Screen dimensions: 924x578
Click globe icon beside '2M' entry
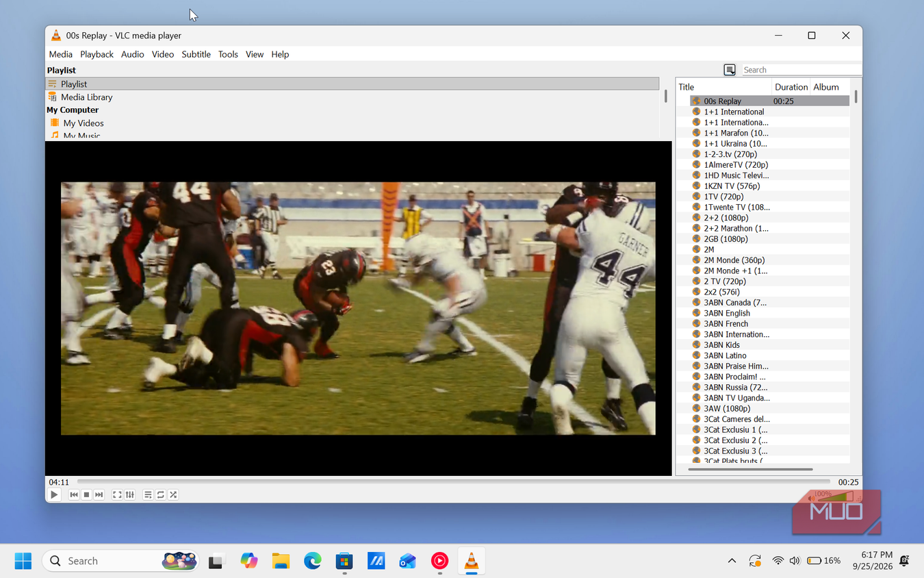coord(696,249)
